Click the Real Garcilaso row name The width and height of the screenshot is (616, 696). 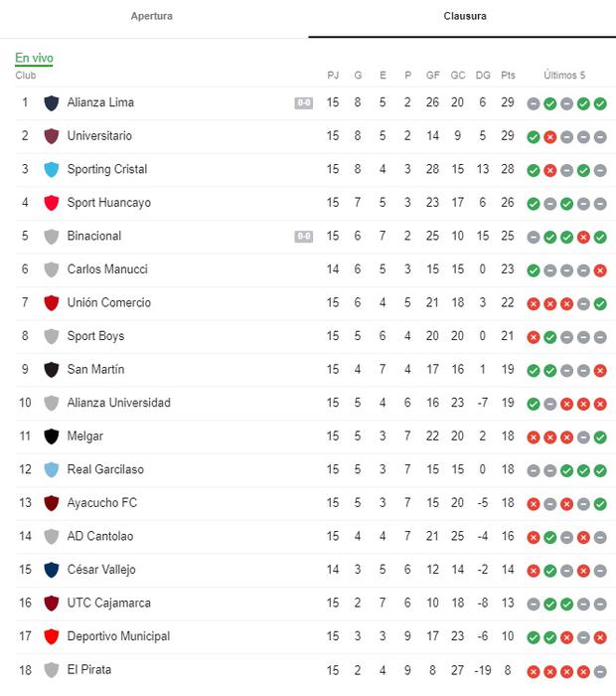105,469
